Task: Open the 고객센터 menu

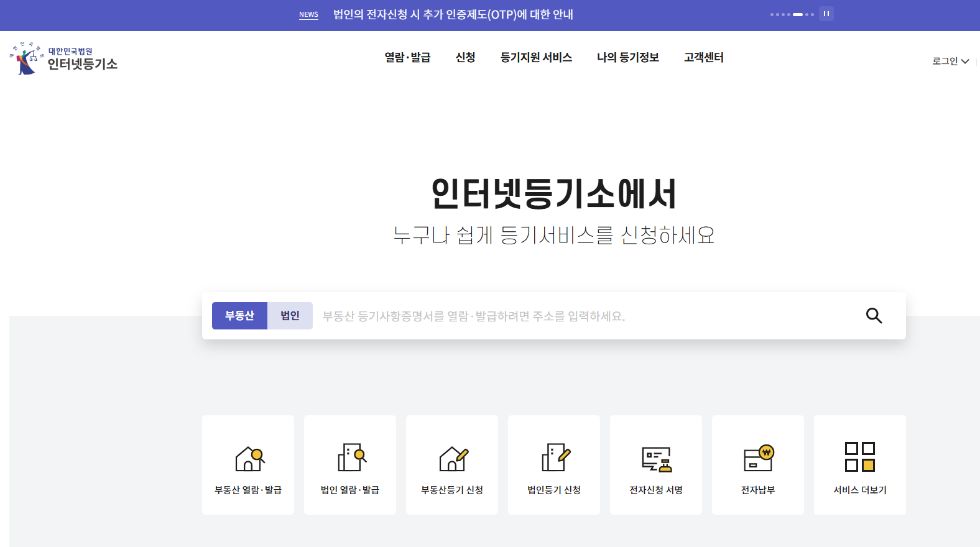Action: [704, 57]
